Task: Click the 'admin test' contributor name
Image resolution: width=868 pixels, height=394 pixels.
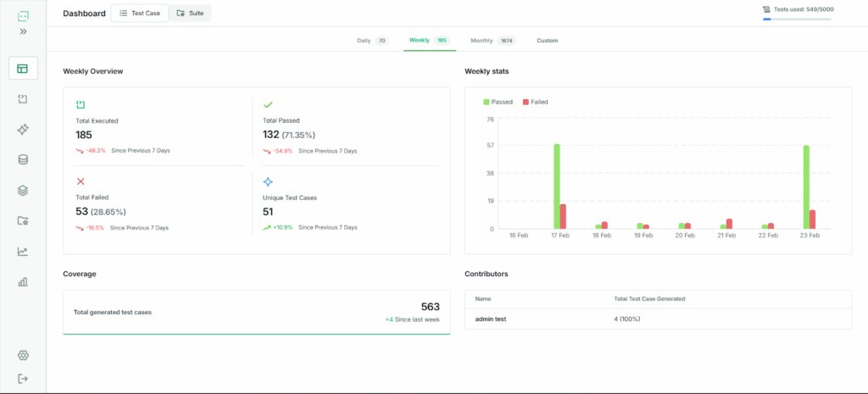Action: pos(491,319)
